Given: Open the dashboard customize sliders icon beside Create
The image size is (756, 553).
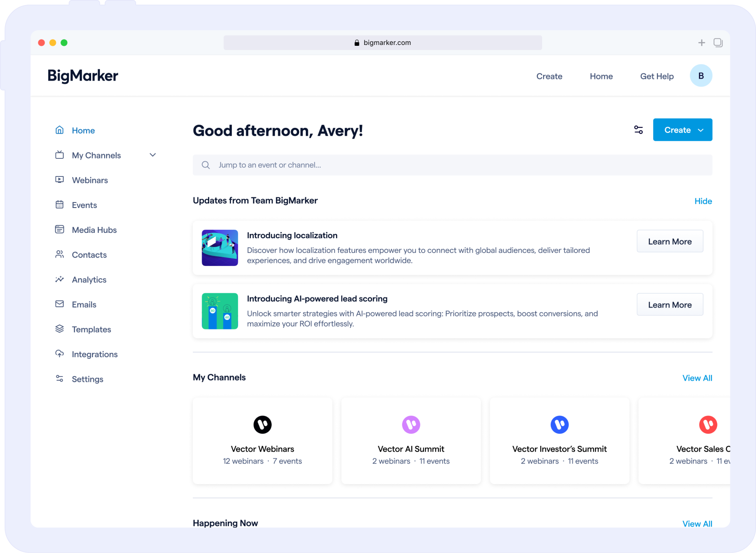Looking at the screenshot, I should [638, 130].
